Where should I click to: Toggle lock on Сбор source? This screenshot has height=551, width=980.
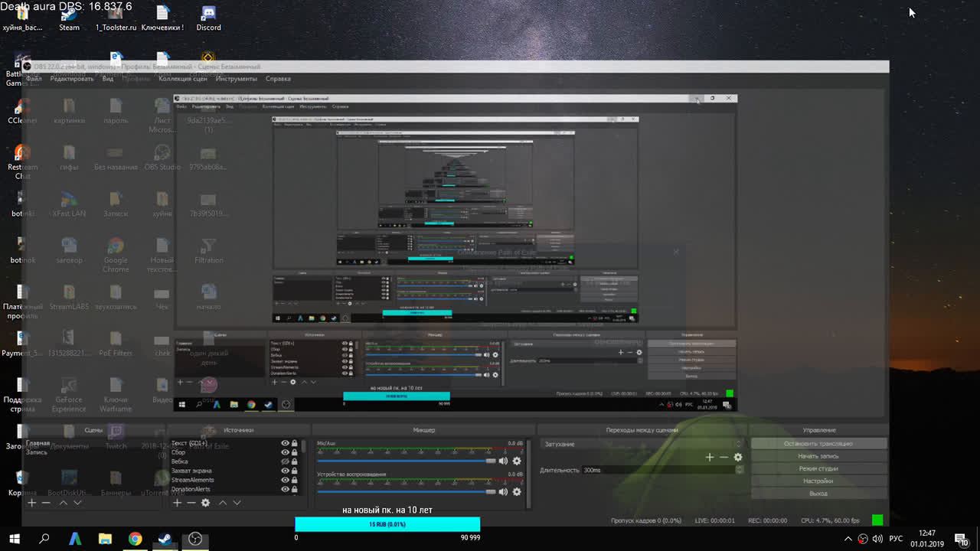pos(295,452)
